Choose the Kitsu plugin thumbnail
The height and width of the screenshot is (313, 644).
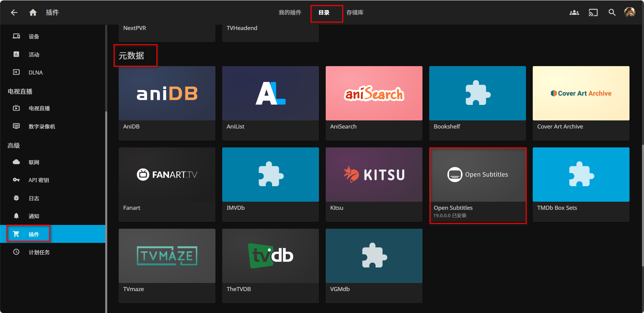[374, 175]
